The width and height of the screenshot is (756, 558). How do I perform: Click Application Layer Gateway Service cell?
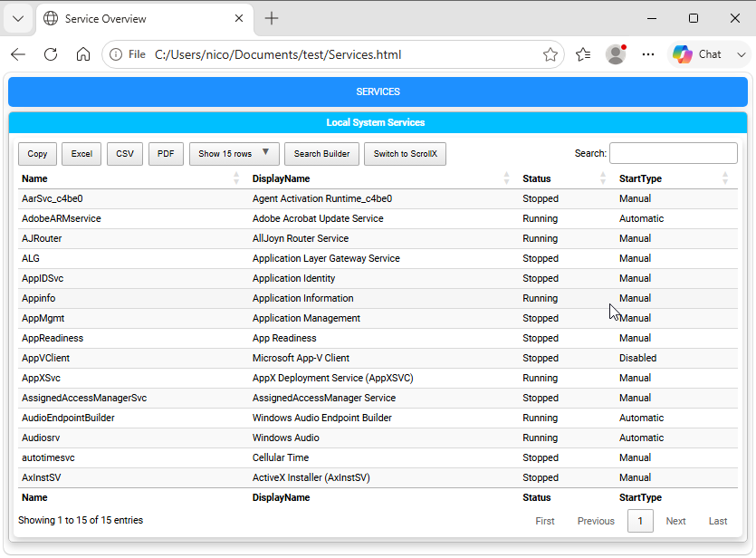[x=326, y=258]
